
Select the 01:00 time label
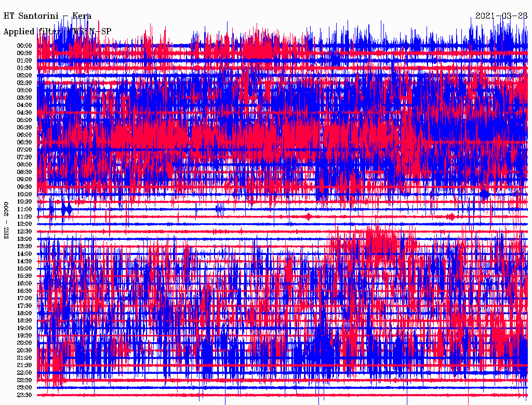tap(24, 61)
